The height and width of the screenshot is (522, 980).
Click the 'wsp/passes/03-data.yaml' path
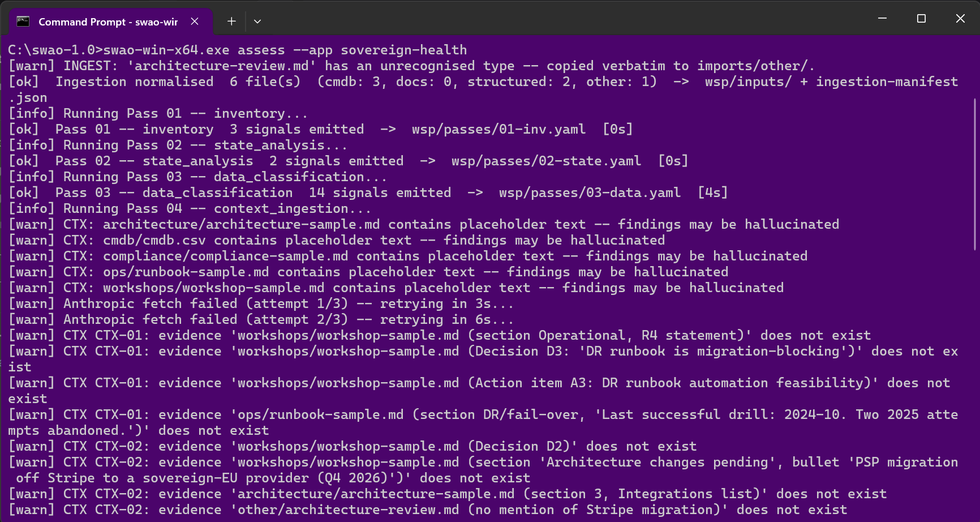590,192
